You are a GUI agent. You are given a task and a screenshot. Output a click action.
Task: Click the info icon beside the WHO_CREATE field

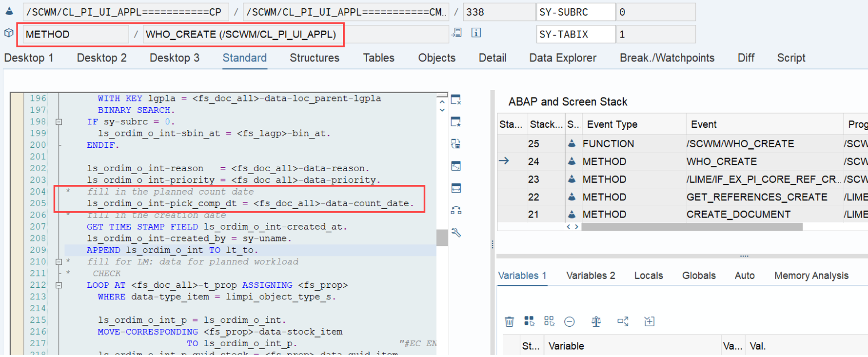coord(476,33)
